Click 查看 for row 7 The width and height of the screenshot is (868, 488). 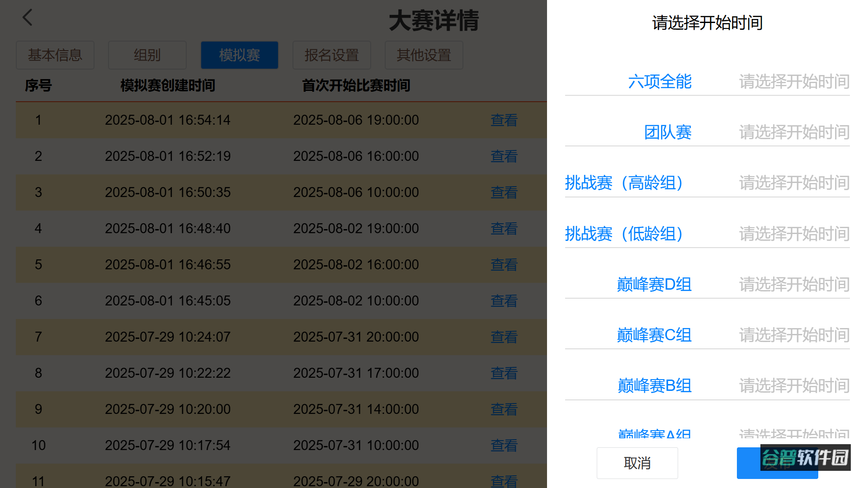tap(504, 337)
